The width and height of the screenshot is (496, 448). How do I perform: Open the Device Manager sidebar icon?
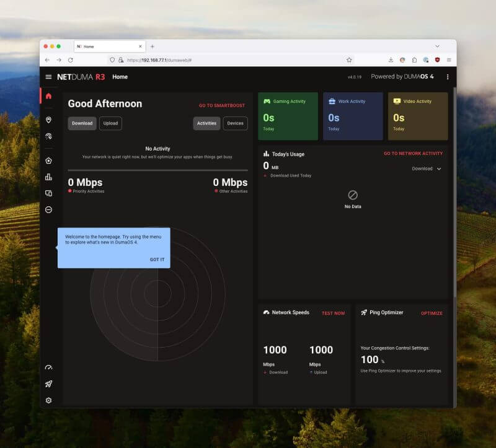pyautogui.click(x=48, y=193)
